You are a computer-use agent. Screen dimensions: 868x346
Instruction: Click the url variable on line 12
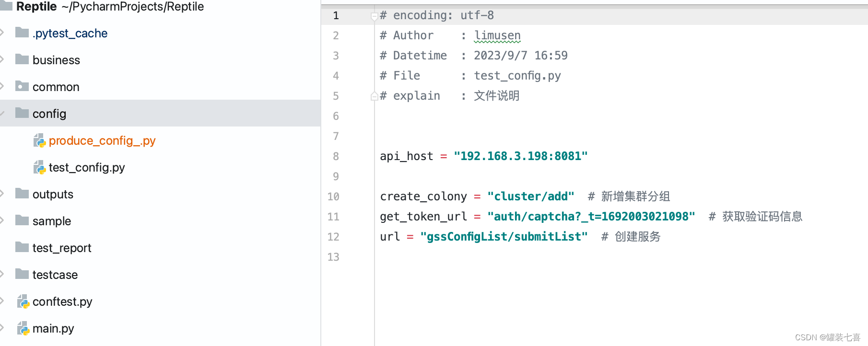tap(390, 237)
